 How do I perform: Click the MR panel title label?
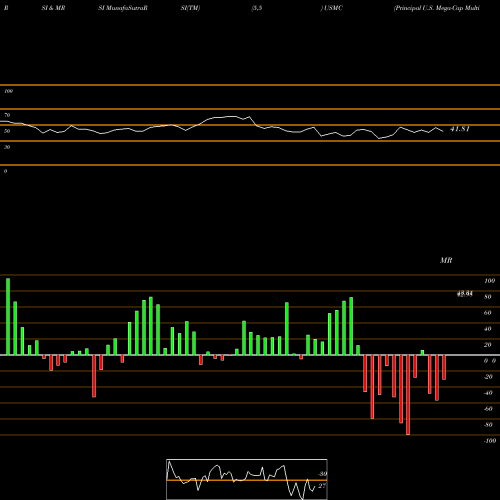pyautogui.click(x=446, y=260)
